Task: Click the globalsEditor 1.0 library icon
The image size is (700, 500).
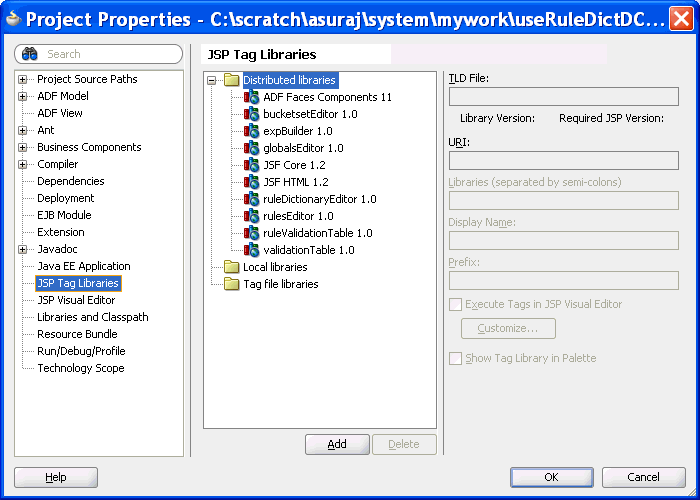Action: click(x=252, y=148)
